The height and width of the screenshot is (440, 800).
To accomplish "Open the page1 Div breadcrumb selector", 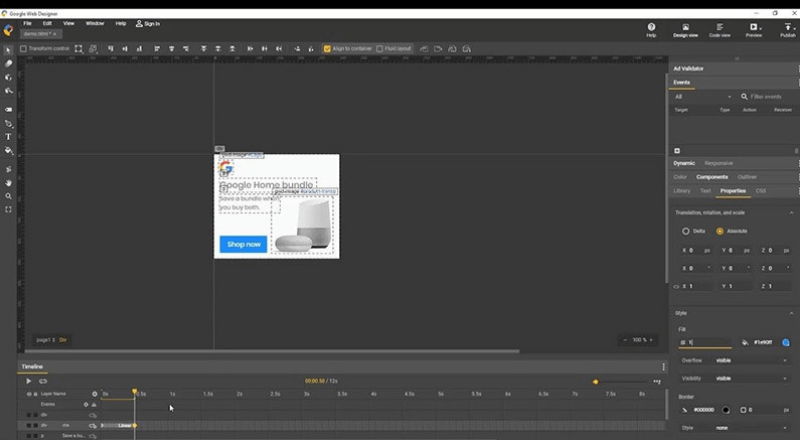I will point(52,340).
